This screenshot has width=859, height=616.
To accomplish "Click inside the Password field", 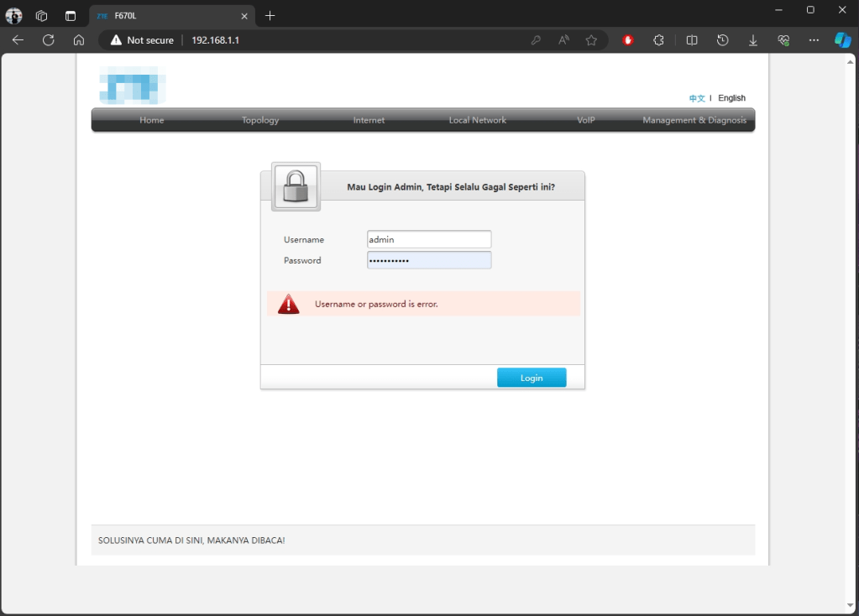I will 428,260.
